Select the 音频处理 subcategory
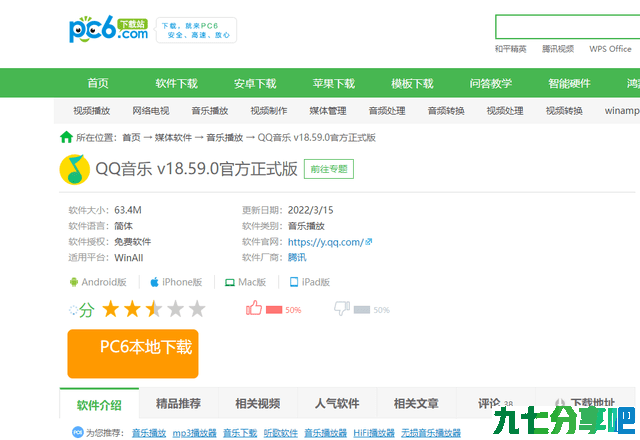Viewport: 640px width, 440px height. pos(387,111)
